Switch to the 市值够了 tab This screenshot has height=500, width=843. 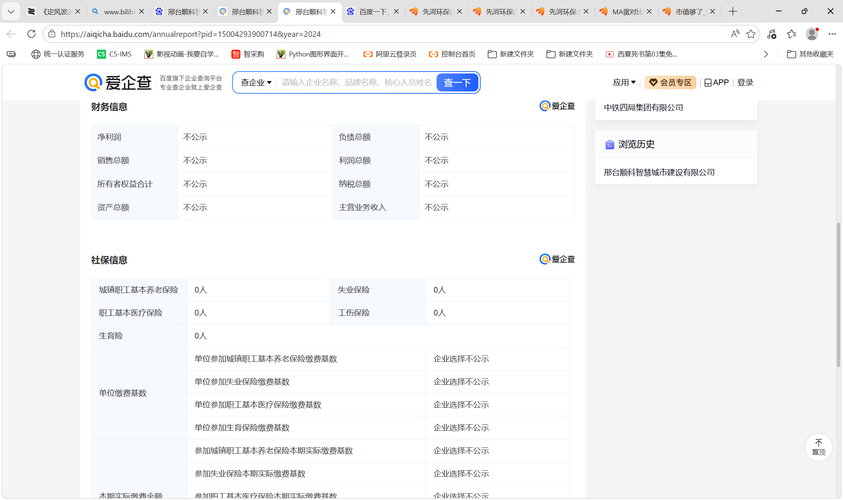coord(688,11)
